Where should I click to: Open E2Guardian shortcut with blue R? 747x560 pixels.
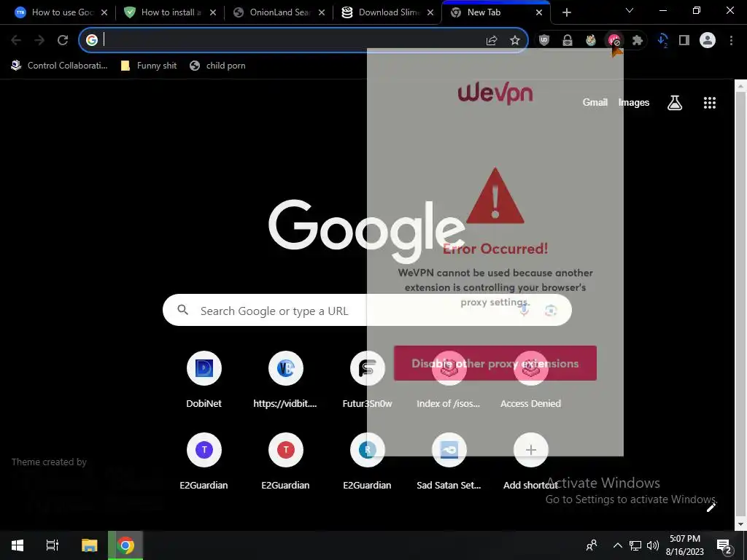367,461
